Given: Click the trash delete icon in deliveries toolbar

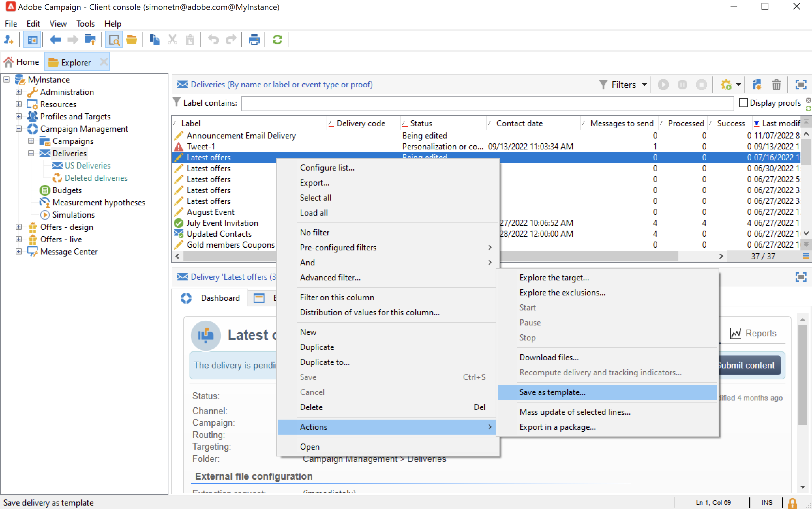Looking at the screenshot, I should (x=776, y=84).
